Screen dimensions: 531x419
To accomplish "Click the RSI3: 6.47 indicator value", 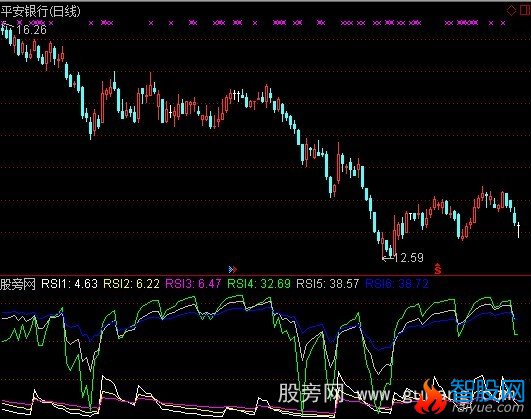I will 193,284.
